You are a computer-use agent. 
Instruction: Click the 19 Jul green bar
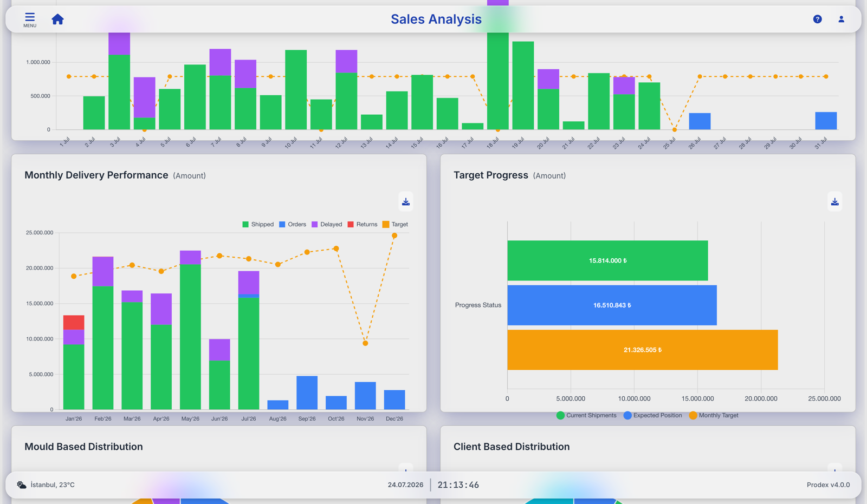(x=523, y=86)
